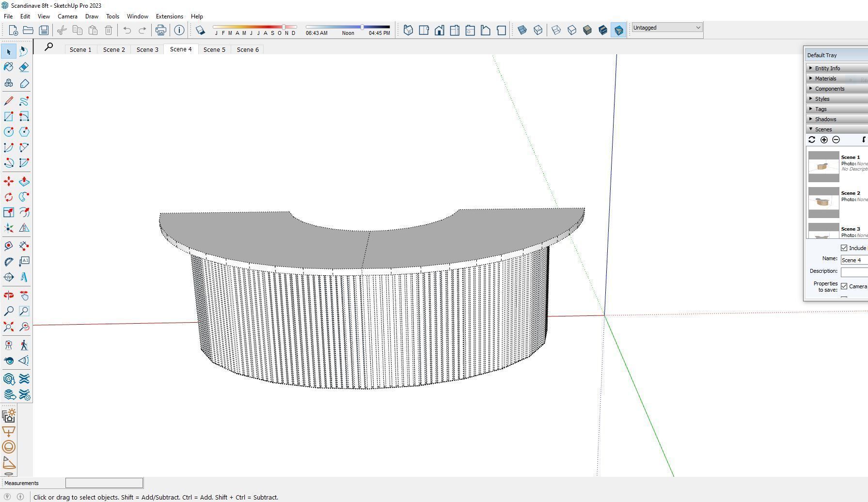Select the Circle tool

point(9,132)
